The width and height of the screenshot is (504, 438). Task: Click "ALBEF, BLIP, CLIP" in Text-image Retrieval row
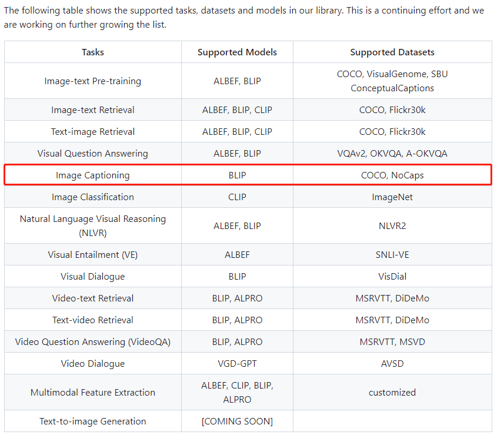pyautogui.click(x=237, y=132)
